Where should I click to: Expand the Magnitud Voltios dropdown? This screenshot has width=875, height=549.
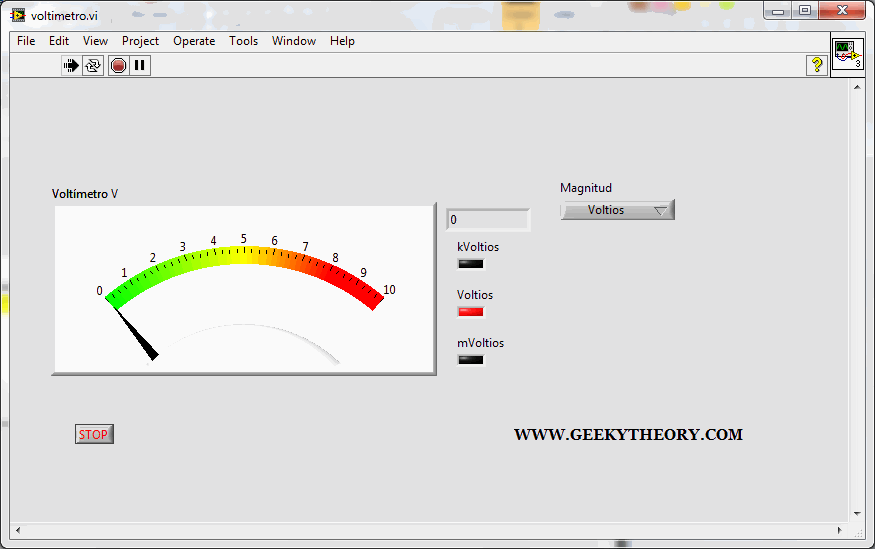(x=617, y=210)
